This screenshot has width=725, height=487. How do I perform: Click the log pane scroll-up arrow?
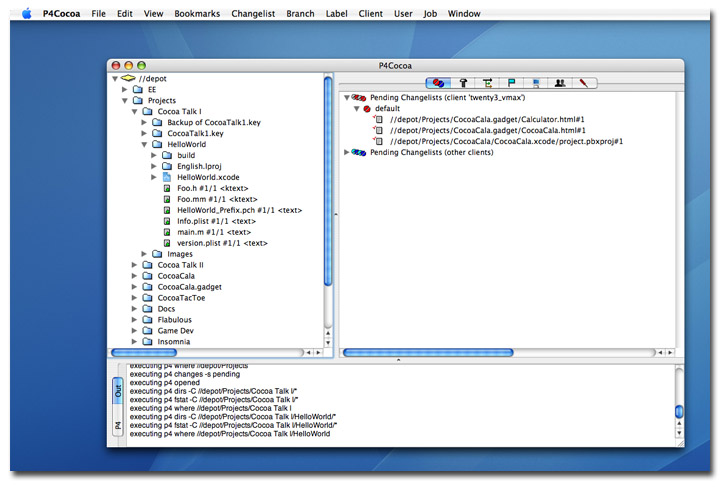[x=679, y=423]
